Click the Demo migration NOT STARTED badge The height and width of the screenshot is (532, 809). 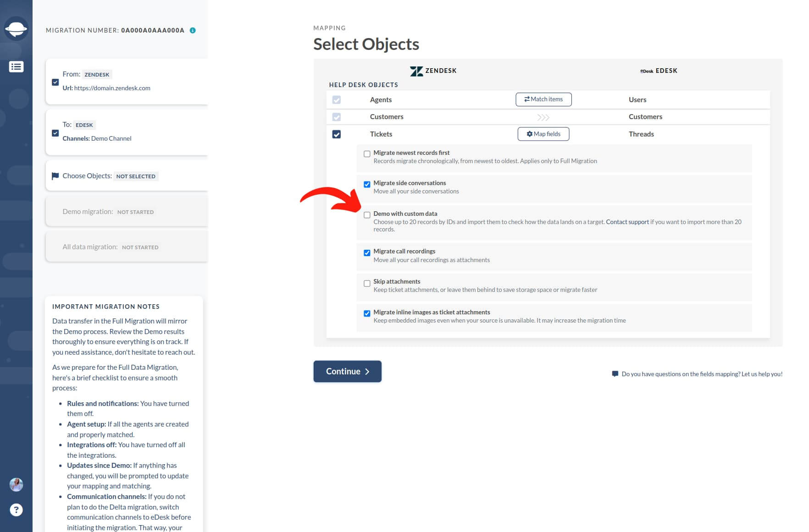point(135,212)
